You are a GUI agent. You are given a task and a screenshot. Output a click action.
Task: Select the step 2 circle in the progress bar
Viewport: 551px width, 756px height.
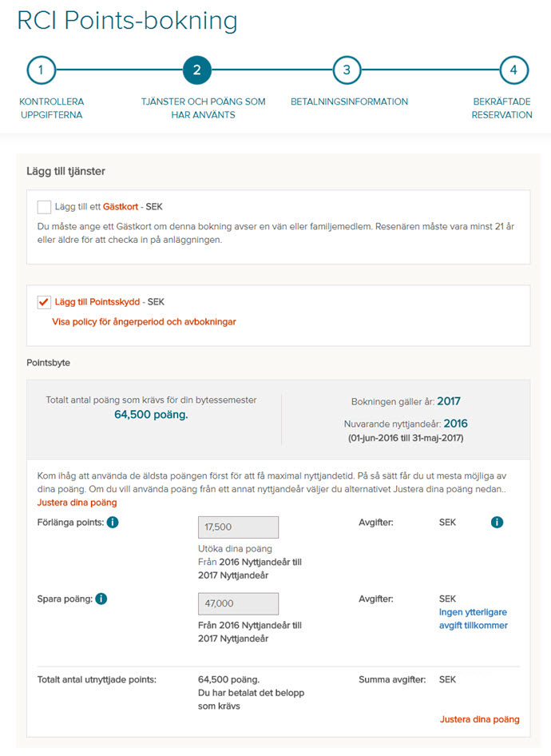coord(197,70)
